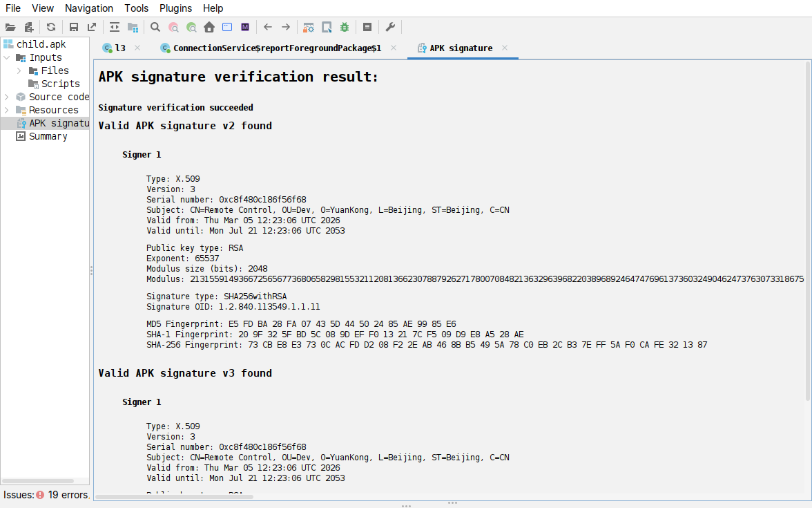
Task: Open the green bug Debugger icon
Action: [345, 27]
